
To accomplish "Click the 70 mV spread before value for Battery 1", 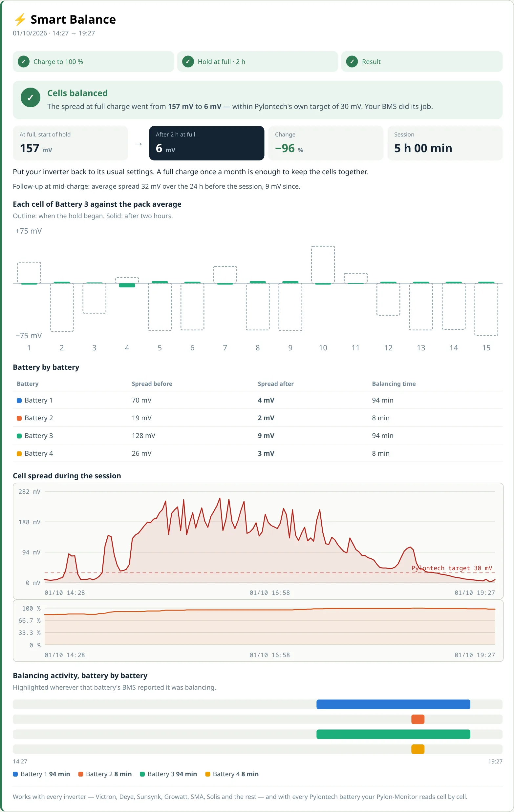I will pos(142,400).
